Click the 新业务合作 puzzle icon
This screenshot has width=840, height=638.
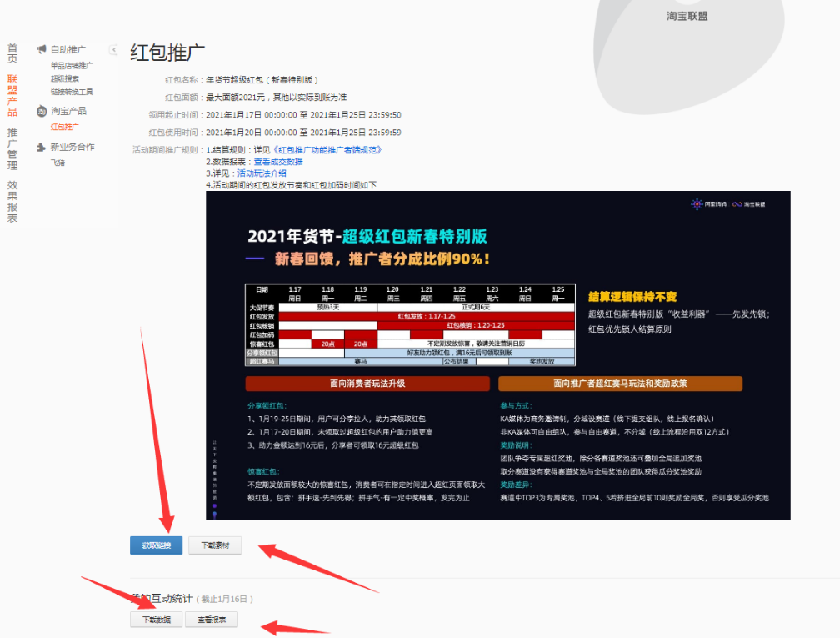click(42, 148)
